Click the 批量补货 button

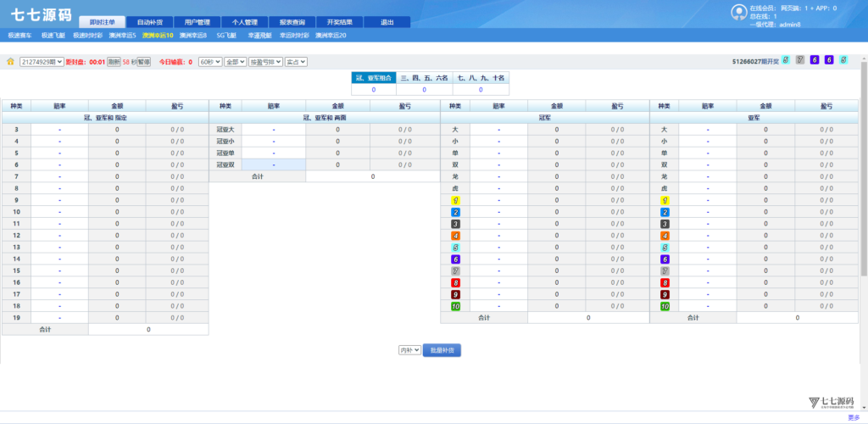point(442,349)
